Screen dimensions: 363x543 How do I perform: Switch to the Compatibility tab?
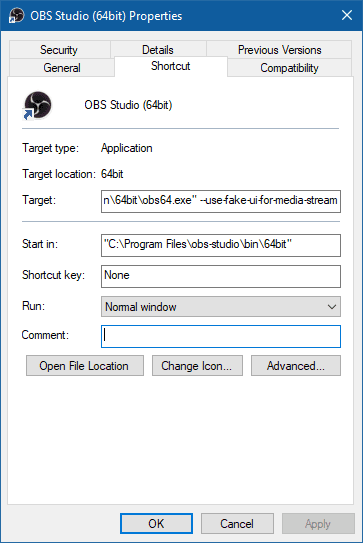click(x=289, y=68)
